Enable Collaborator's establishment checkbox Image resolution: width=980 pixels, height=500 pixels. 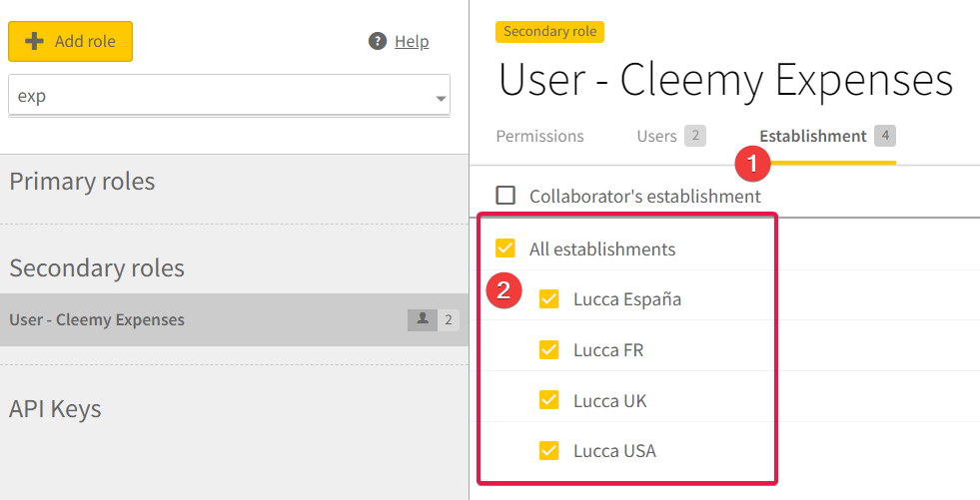tap(505, 196)
